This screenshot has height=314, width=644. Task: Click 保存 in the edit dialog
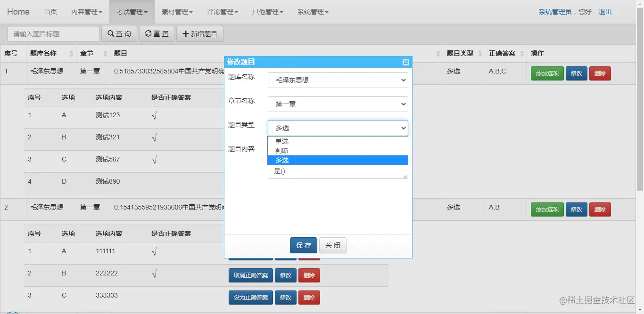point(304,245)
